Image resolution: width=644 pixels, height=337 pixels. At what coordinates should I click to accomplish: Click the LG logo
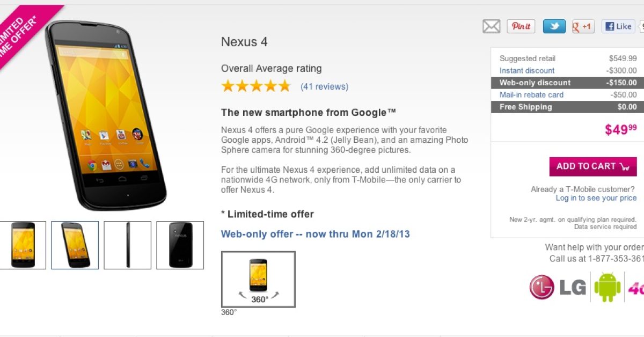[558, 287]
